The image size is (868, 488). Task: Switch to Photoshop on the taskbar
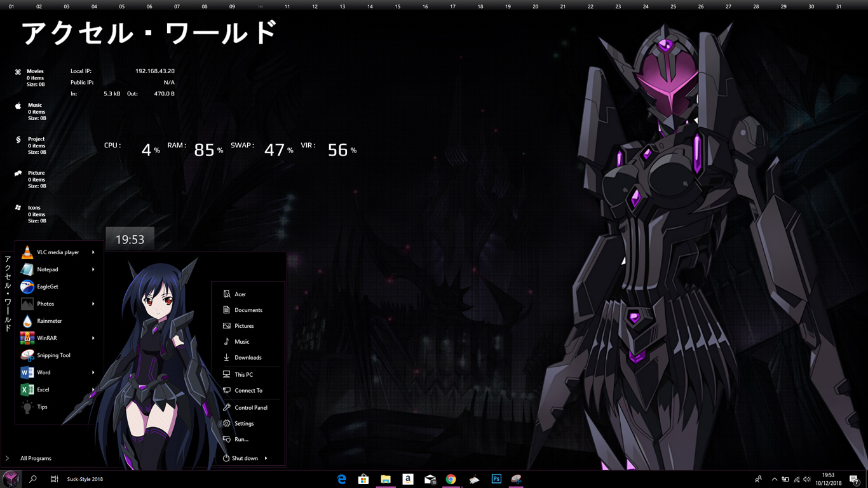click(x=496, y=479)
